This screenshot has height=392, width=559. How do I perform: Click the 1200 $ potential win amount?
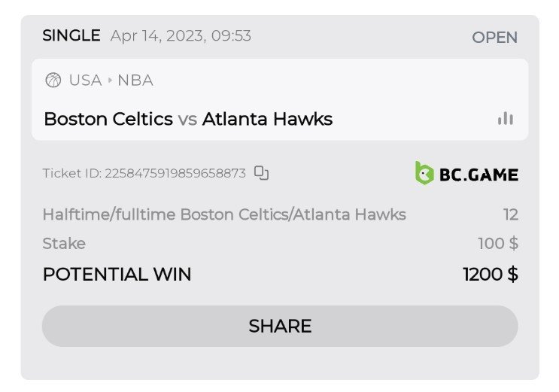point(490,275)
